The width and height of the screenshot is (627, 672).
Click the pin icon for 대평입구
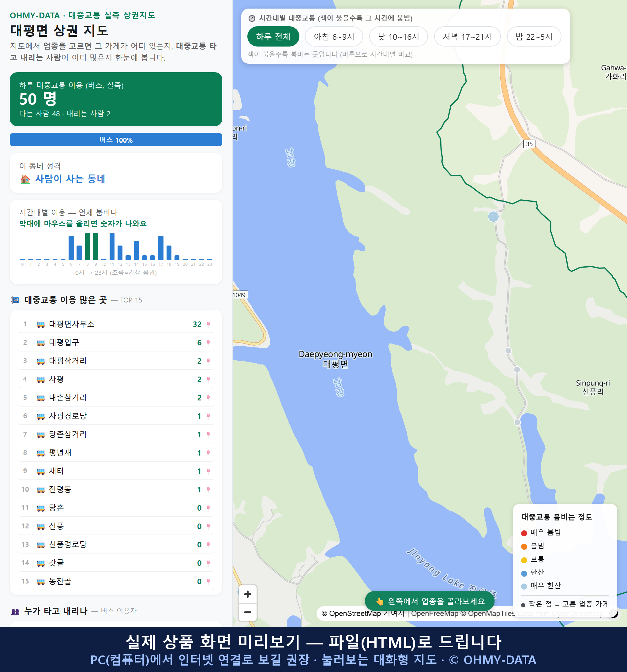pyautogui.click(x=208, y=343)
